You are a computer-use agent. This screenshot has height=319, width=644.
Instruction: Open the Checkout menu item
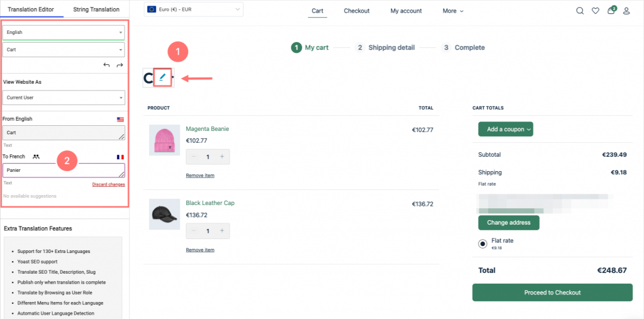[357, 11]
